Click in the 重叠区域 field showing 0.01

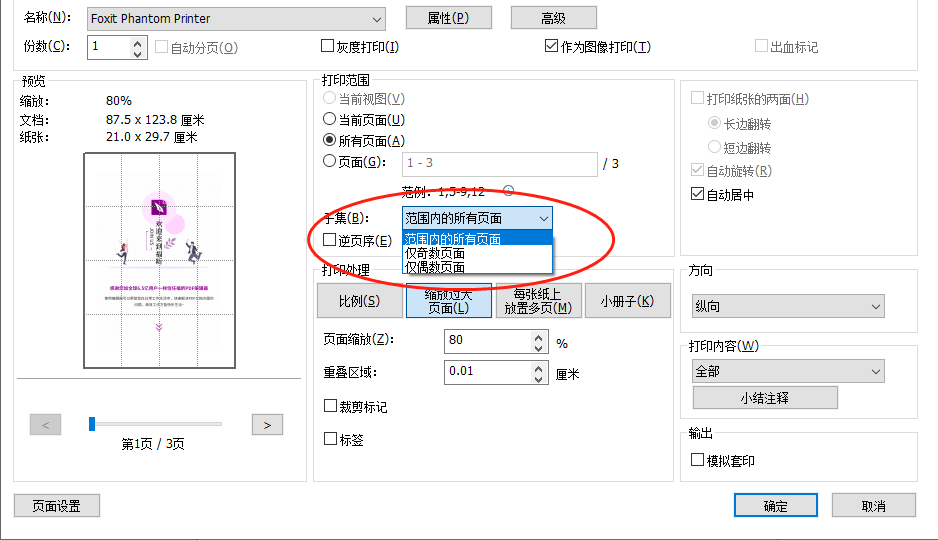click(488, 372)
